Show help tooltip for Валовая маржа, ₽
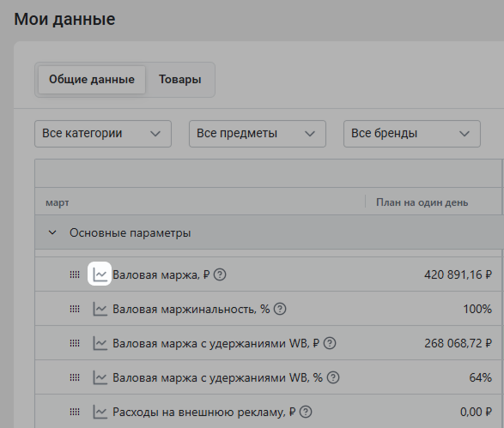The height and width of the screenshot is (428, 504). pyautogui.click(x=220, y=274)
